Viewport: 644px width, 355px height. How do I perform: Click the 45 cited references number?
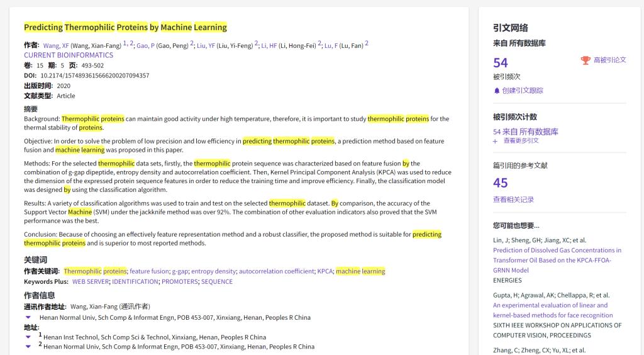tap(501, 183)
